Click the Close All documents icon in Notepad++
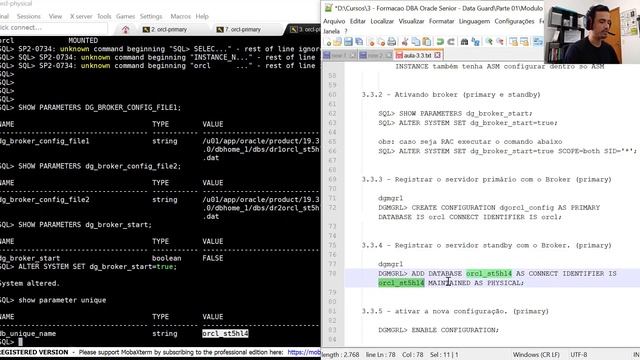640x360 pixels. 381,42
